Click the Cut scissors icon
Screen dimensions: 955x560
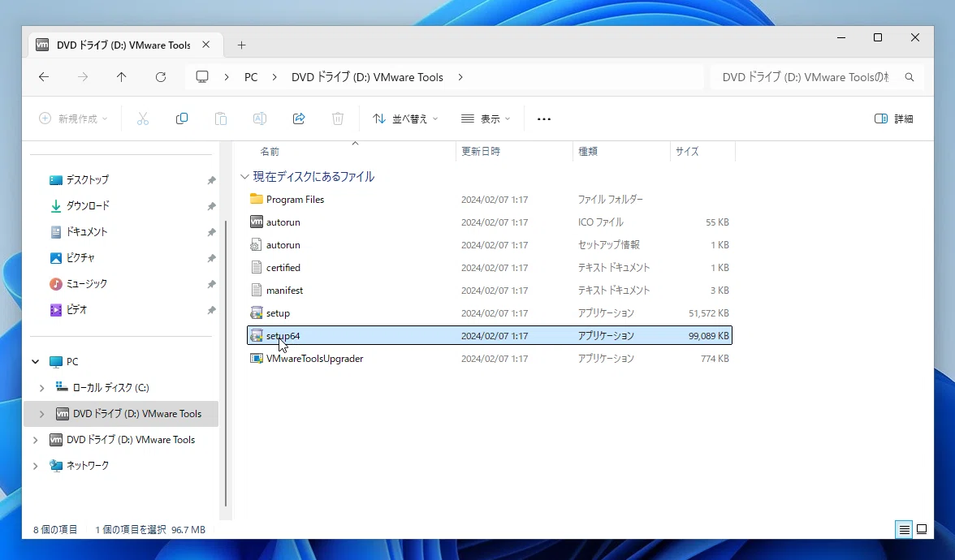[x=143, y=118]
